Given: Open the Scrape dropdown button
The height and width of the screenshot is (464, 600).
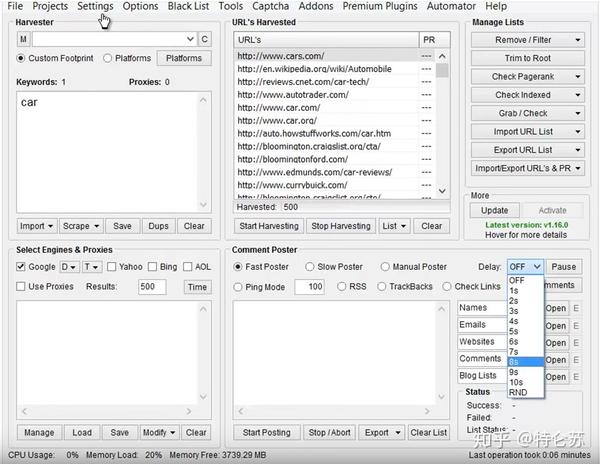Looking at the screenshot, I should 81,226.
